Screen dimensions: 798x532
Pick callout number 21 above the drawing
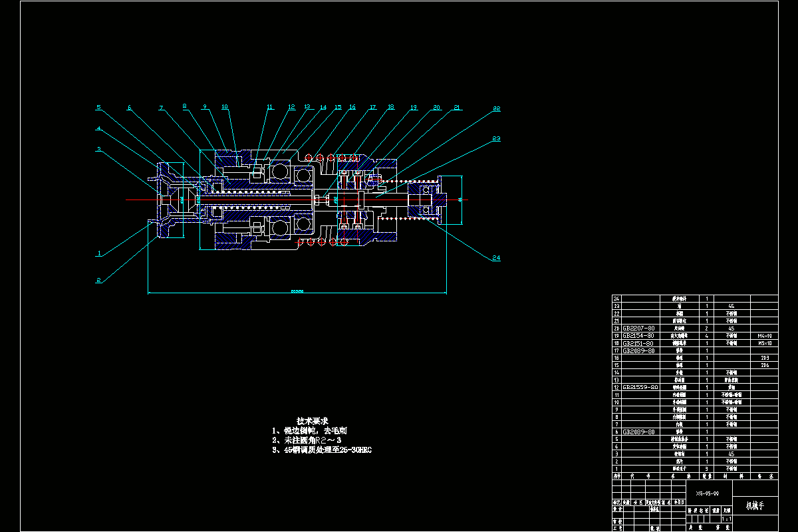click(457, 107)
